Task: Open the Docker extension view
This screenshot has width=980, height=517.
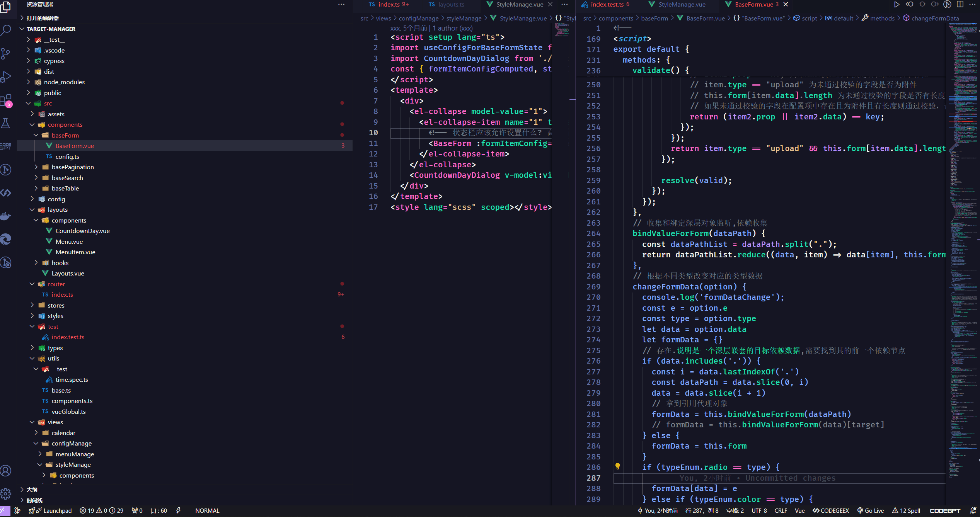Action: [x=6, y=216]
